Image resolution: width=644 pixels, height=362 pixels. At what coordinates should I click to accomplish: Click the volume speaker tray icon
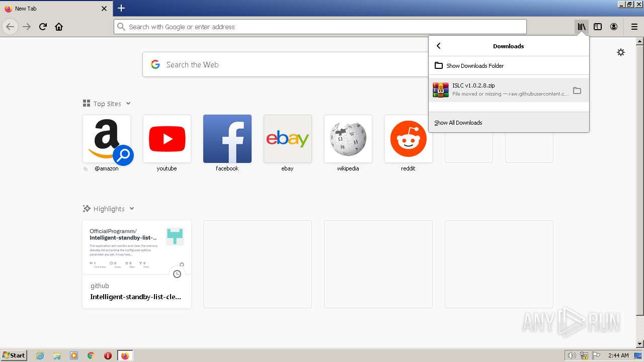click(x=572, y=355)
